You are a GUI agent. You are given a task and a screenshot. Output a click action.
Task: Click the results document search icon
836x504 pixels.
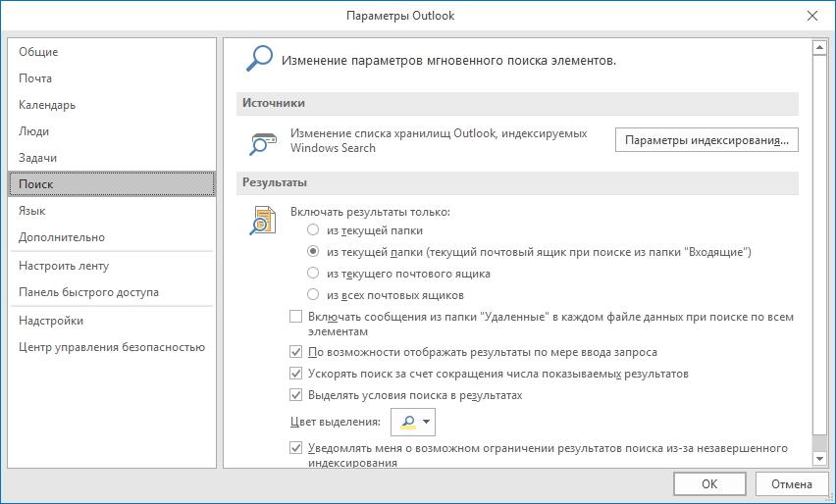point(263,220)
